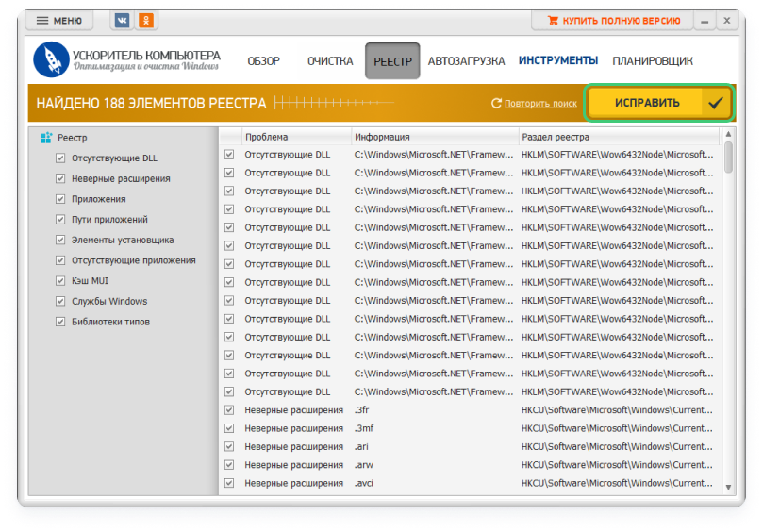
Task: Toggle the Библиотеки типов checkbox
Action: pyautogui.click(x=60, y=322)
